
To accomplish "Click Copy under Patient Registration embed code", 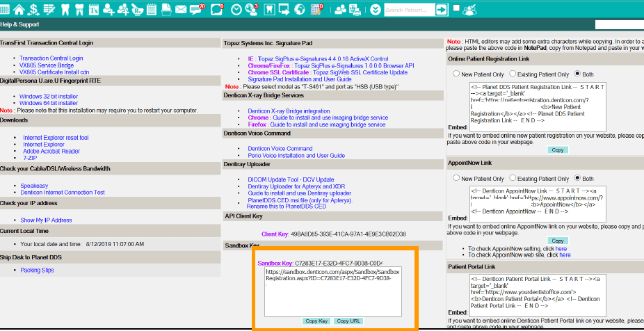I will pos(557,150).
